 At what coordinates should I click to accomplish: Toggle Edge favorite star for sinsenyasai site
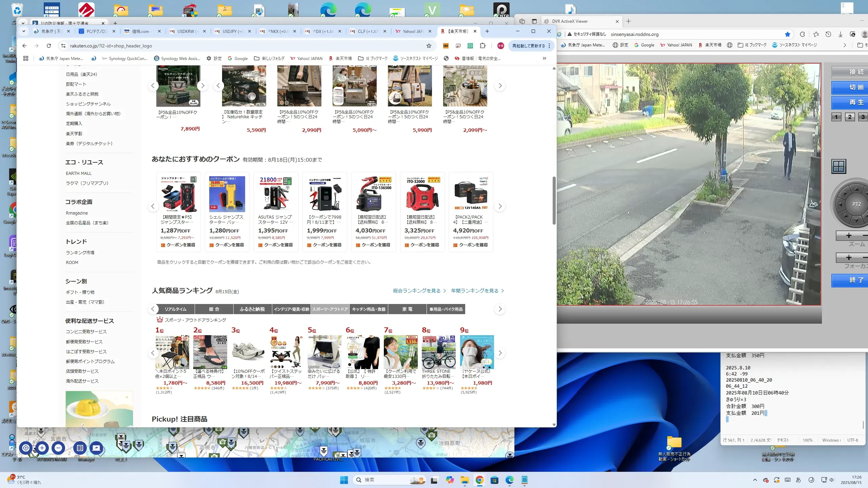[788, 34]
